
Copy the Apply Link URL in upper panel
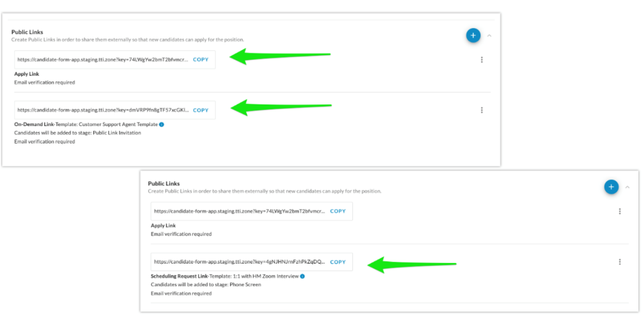tap(201, 59)
